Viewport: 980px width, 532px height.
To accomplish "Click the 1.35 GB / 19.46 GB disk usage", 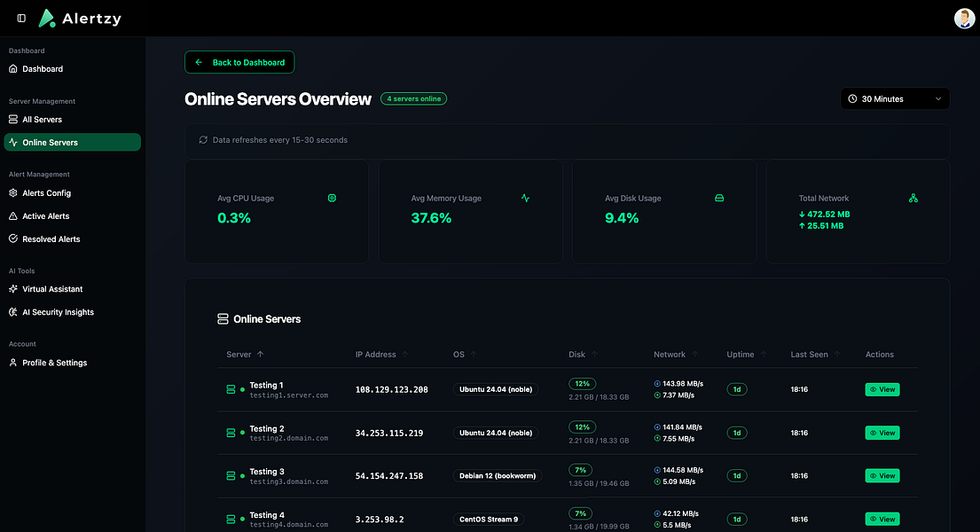I will [599, 483].
